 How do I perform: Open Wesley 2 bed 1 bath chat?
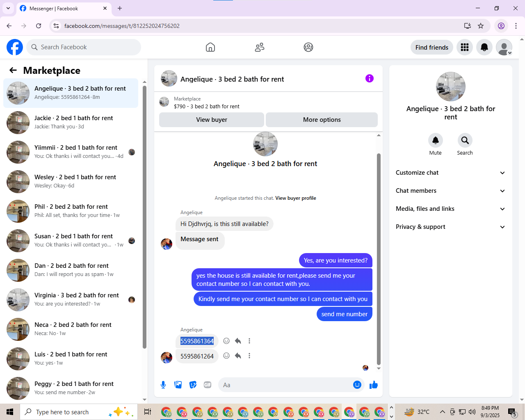point(71,182)
